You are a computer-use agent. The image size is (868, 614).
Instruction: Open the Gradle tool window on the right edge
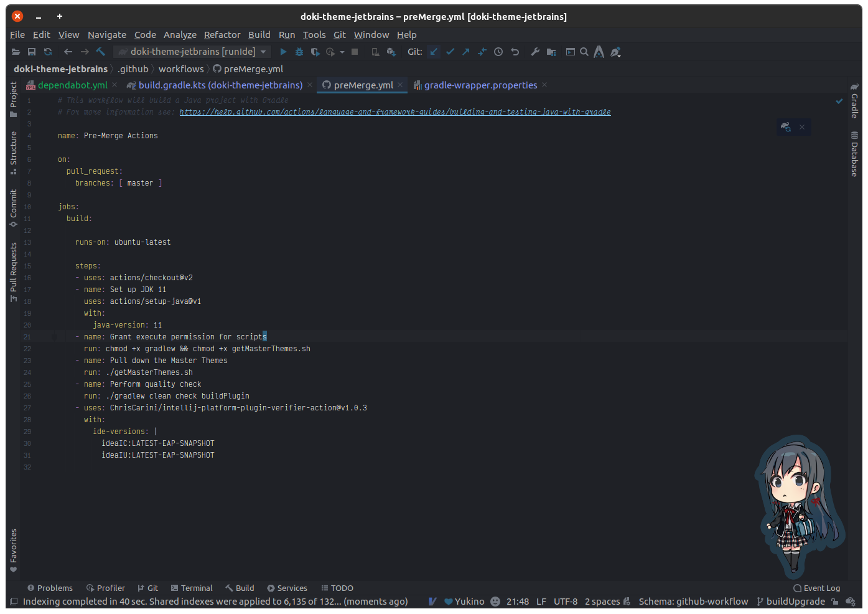pos(854,100)
